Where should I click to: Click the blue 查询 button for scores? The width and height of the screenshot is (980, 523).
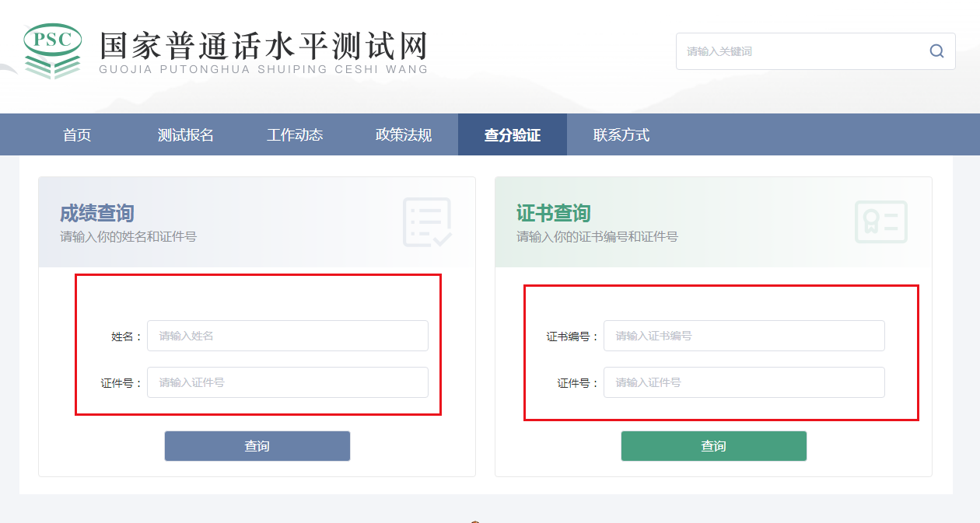(x=257, y=446)
